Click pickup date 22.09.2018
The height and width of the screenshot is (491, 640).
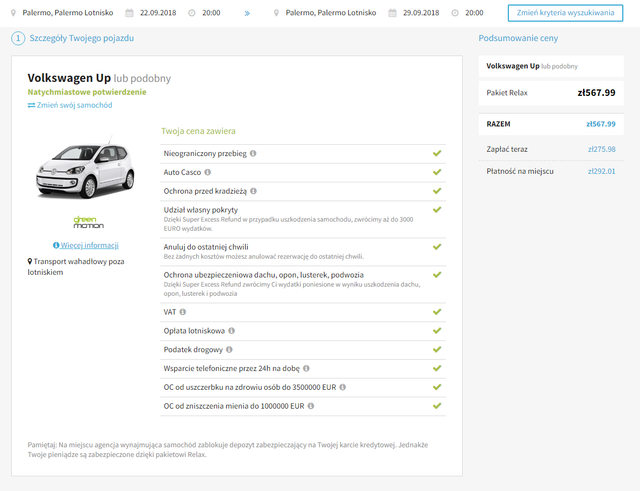click(x=158, y=13)
